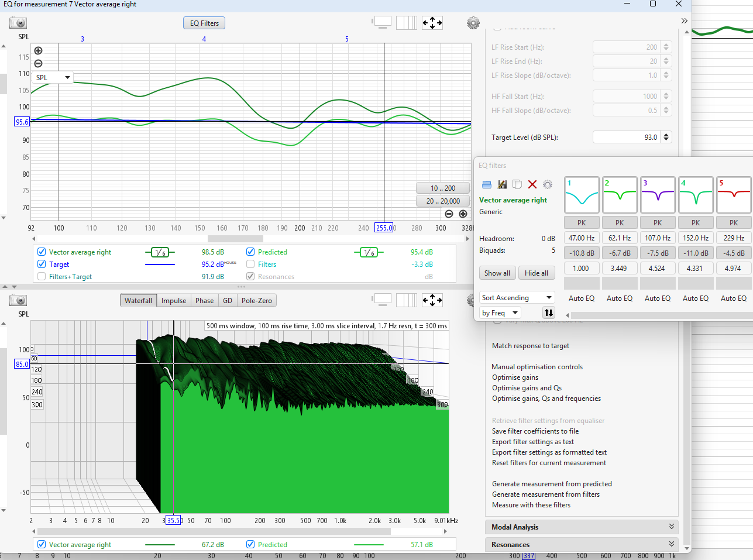This screenshot has height=560, width=753.
Task: Copy filters using the copy icon
Action: point(517,184)
